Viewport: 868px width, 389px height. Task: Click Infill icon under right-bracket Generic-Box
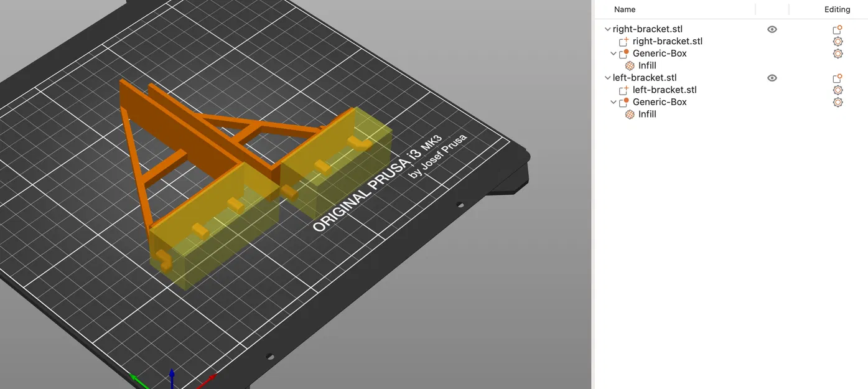[630, 65]
